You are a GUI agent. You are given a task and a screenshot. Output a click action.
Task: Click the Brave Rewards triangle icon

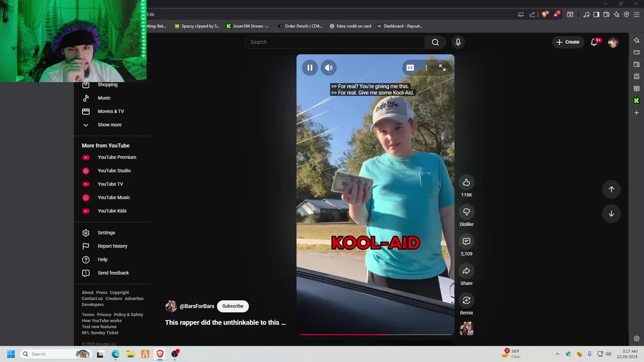[556, 15]
